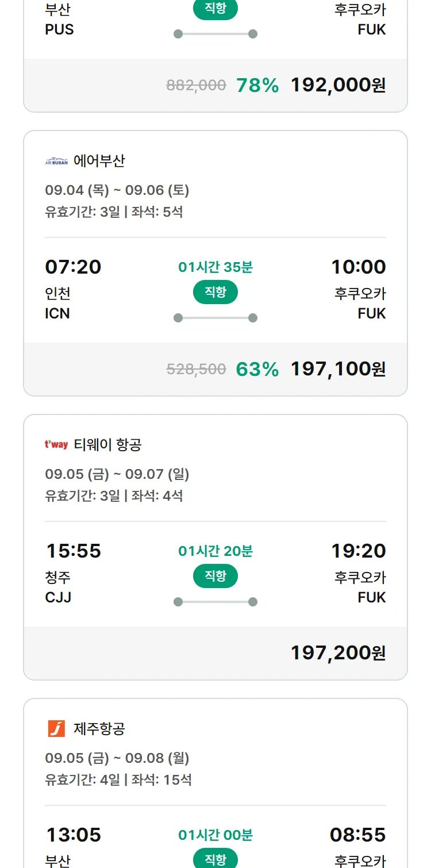Select the 197,100원 Air Busan fare
431x868 pixels.
pyautogui.click(x=338, y=369)
